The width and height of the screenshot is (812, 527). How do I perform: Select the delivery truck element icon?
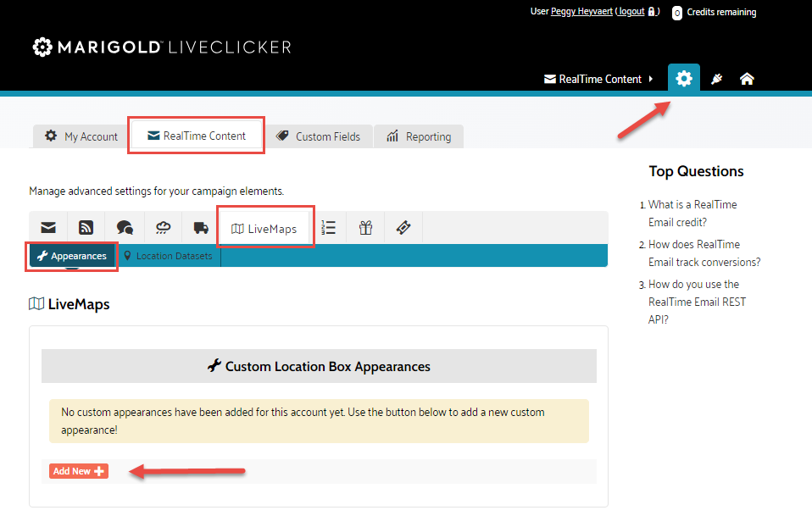[x=201, y=228]
